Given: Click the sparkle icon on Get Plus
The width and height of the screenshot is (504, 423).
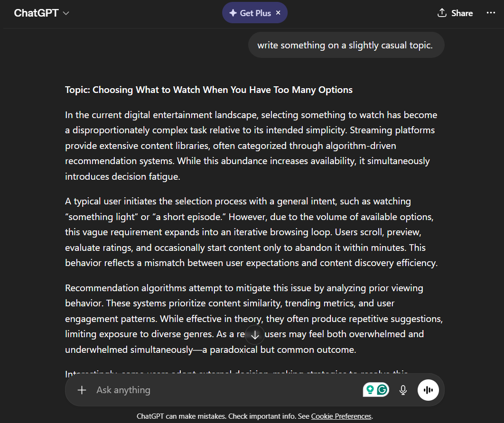Looking at the screenshot, I should pos(233,13).
